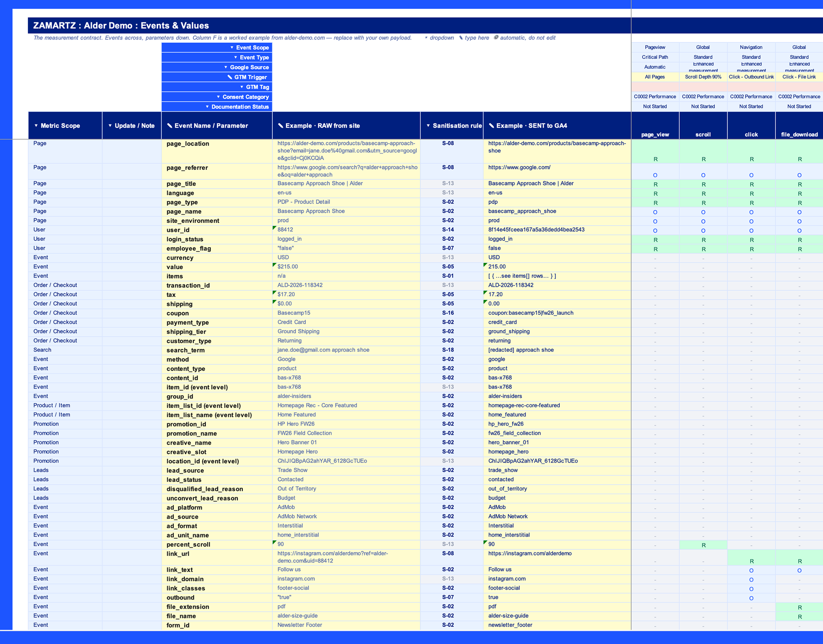Select the raw 'Basecamp15' coupon cell
Viewport: 823px width, 644px height.
[x=346, y=313]
